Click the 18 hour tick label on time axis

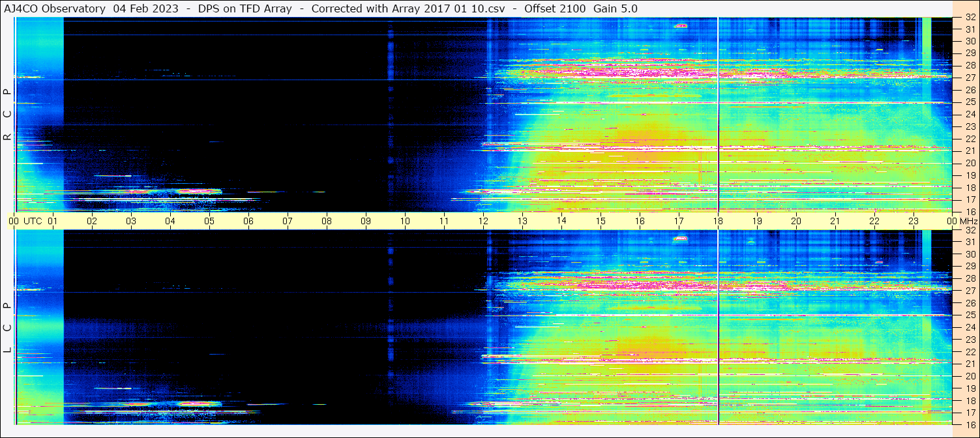click(718, 221)
